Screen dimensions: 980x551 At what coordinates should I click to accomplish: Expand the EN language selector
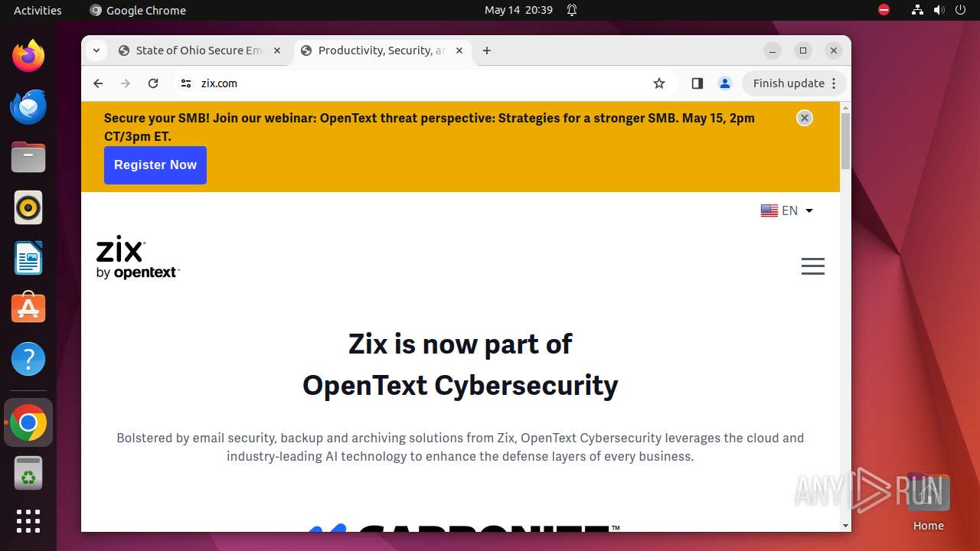coord(786,210)
